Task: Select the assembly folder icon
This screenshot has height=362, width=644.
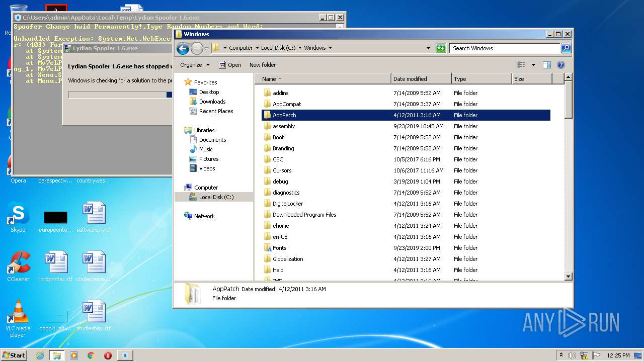Action: tap(268, 126)
